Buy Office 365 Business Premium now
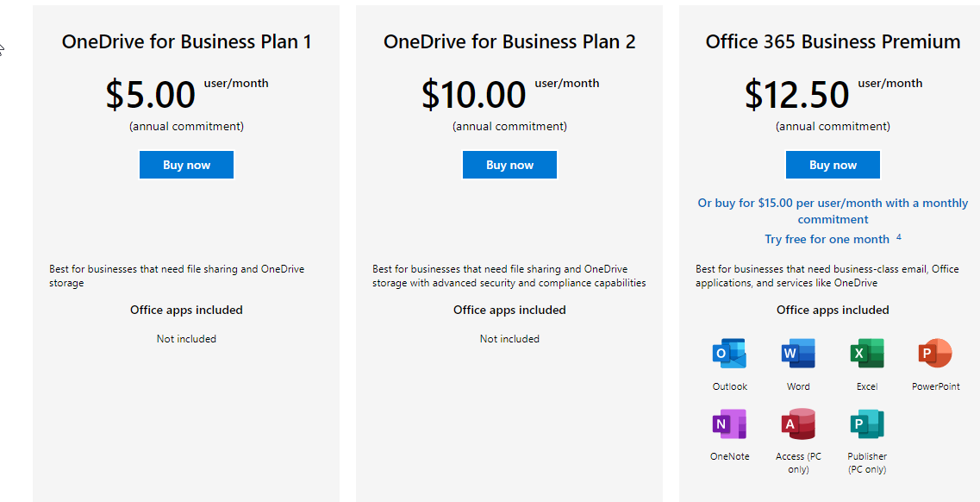 pos(833,165)
